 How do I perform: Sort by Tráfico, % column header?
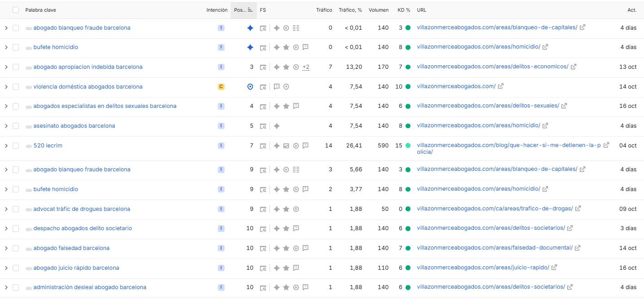[350, 10]
